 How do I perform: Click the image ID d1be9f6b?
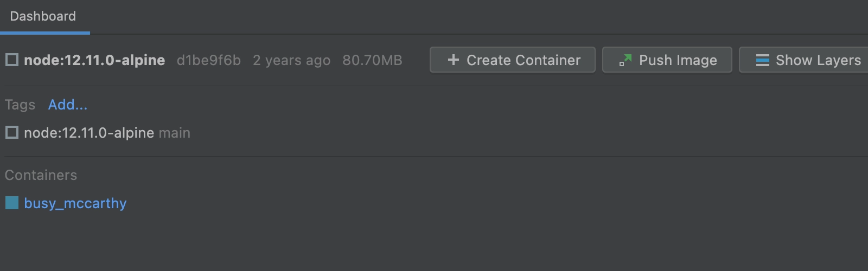(x=209, y=60)
